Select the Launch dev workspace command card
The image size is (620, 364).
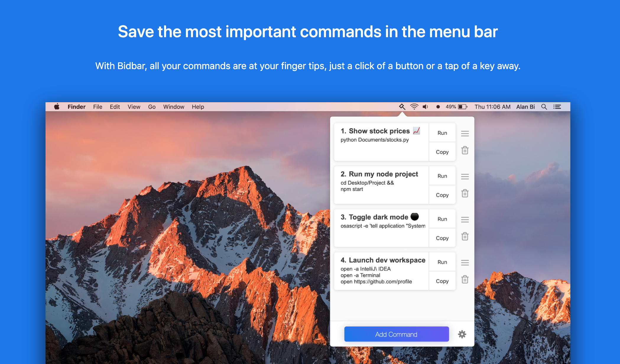pos(381,271)
